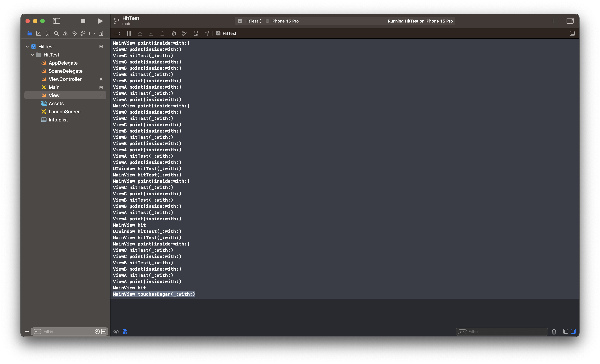Open the Test navigator diamond icon
Image resolution: width=600 pixels, height=364 pixels.
point(74,33)
